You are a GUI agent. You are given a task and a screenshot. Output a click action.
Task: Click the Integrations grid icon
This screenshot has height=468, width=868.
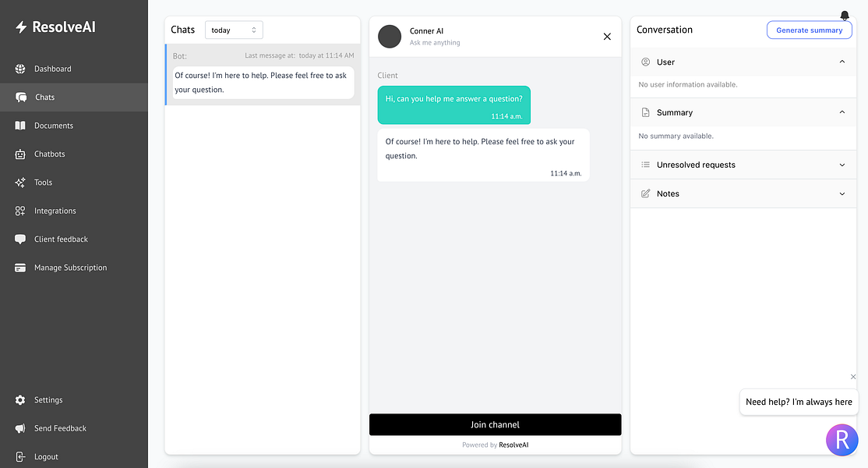click(20, 211)
